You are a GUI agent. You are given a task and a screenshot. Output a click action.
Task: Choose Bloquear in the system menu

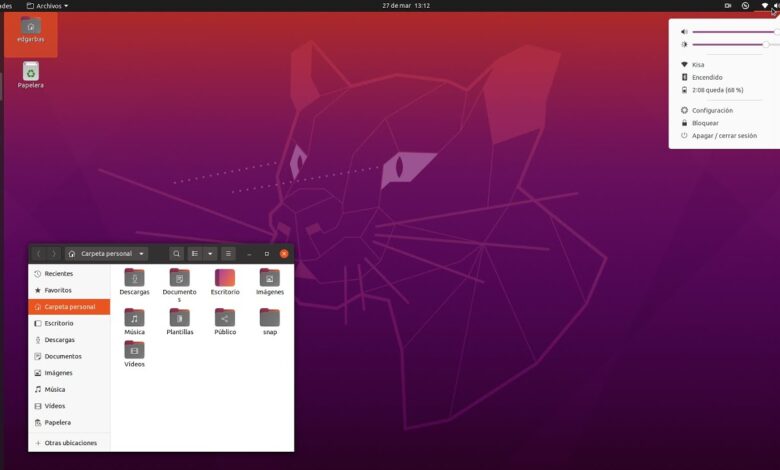[724, 123]
